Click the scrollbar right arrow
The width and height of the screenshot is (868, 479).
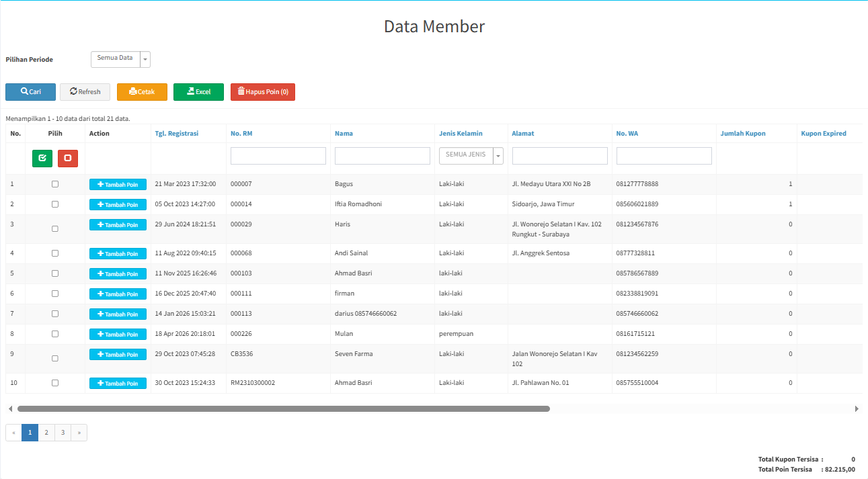click(857, 408)
